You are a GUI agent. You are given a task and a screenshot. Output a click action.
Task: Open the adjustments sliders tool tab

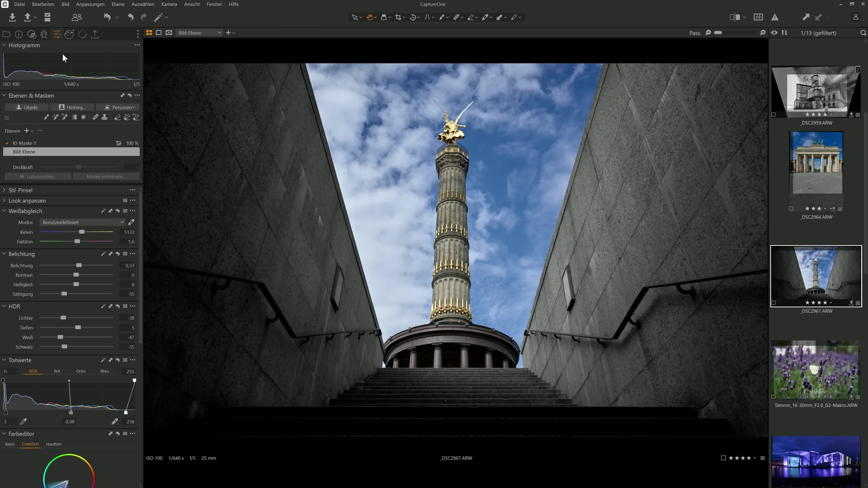point(57,34)
